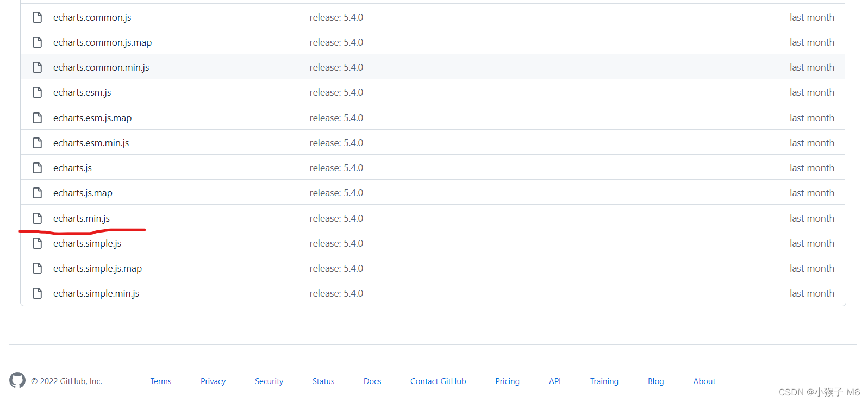The height and width of the screenshot is (402, 868).
Task: Open the Pricing footer link
Action: coord(507,381)
